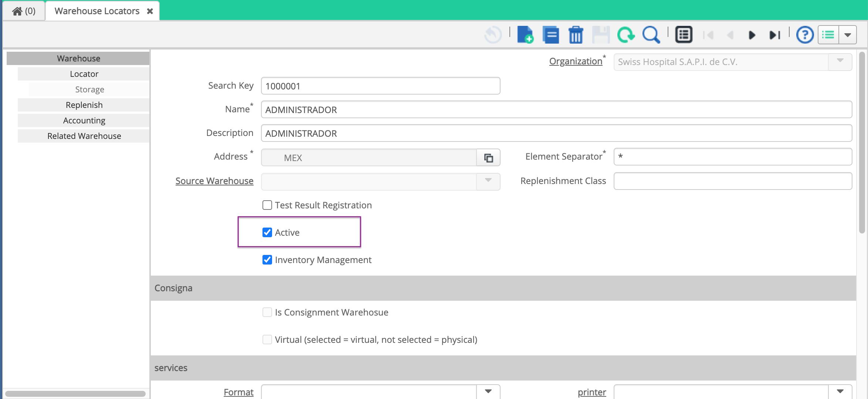The image size is (868, 399).
Task: Expand the Format dropdown list
Action: point(488,392)
